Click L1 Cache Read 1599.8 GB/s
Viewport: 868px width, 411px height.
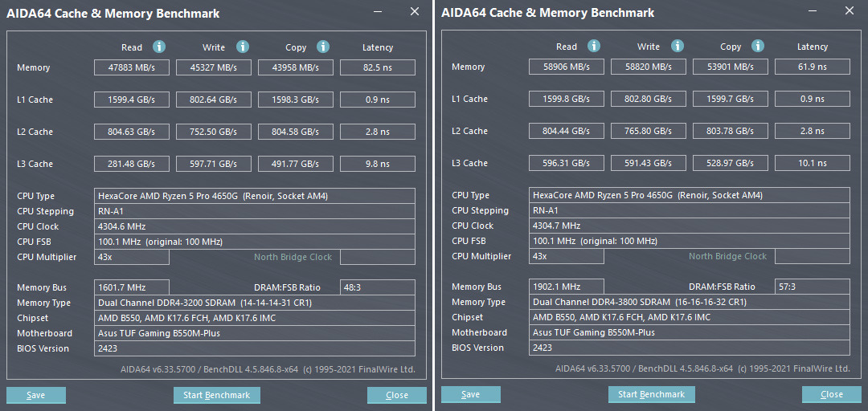pyautogui.click(x=567, y=99)
